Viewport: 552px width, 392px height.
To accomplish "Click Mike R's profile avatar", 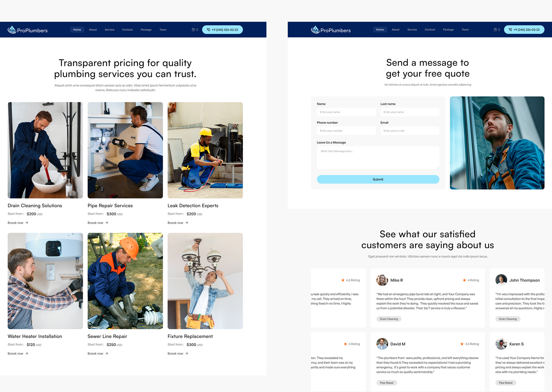I will tap(382, 280).
